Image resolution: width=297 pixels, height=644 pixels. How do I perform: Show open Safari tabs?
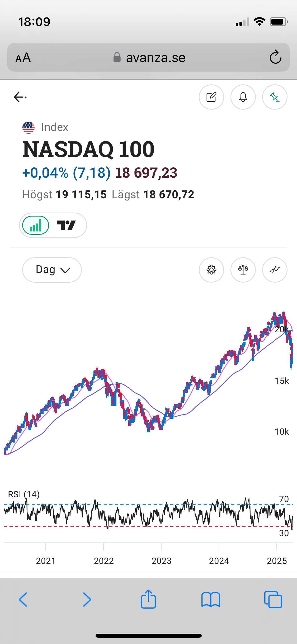pos(273,600)
